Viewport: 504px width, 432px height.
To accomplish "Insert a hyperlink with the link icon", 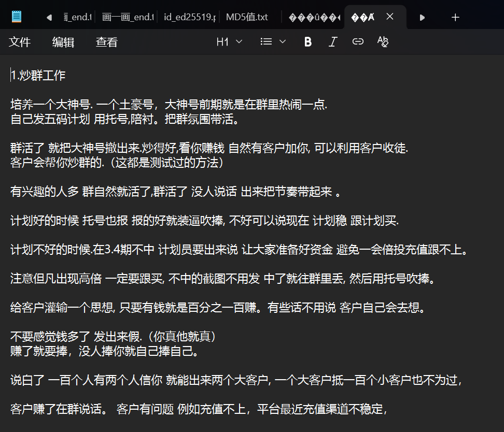I will point(358,42).
